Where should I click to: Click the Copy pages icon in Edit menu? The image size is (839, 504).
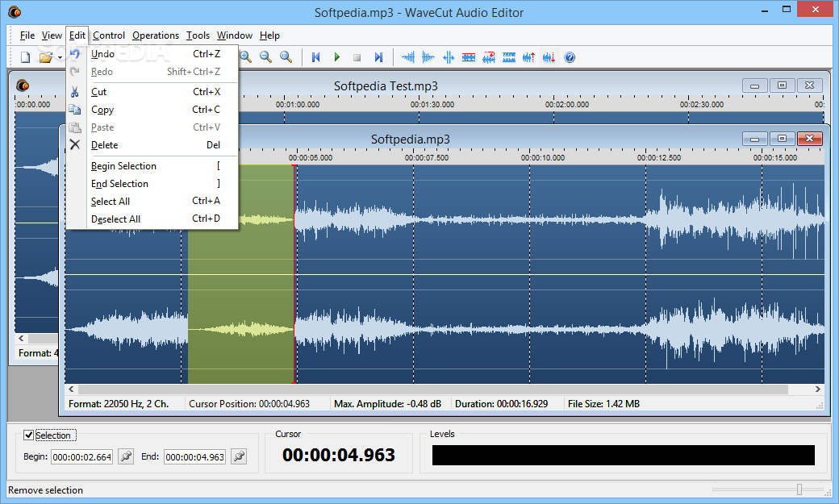[x=75, y=110]
